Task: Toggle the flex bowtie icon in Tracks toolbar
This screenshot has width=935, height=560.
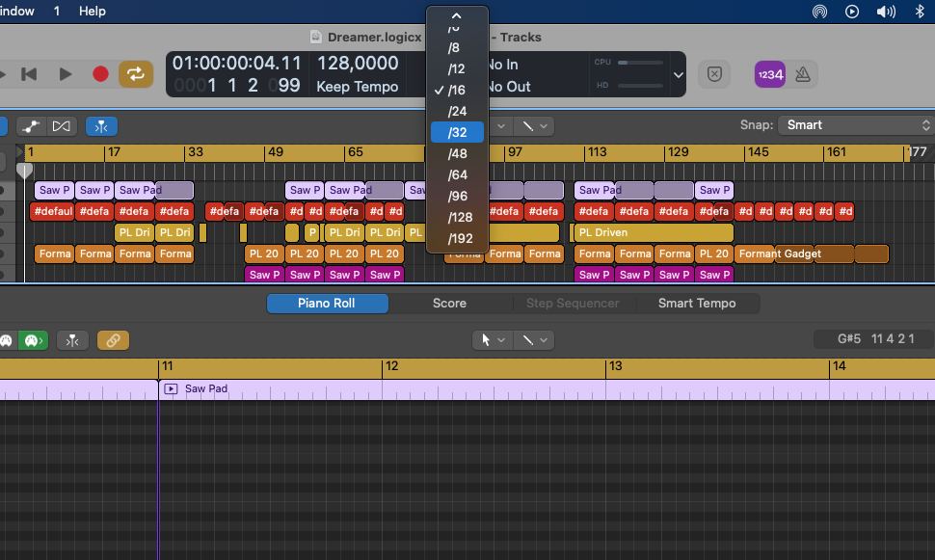Action: [x=61, y=126]
